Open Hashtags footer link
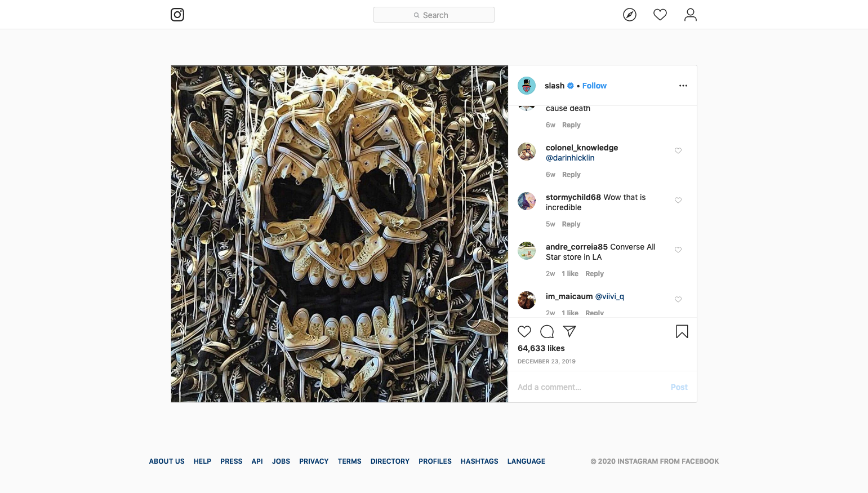 tap(479, 461)
